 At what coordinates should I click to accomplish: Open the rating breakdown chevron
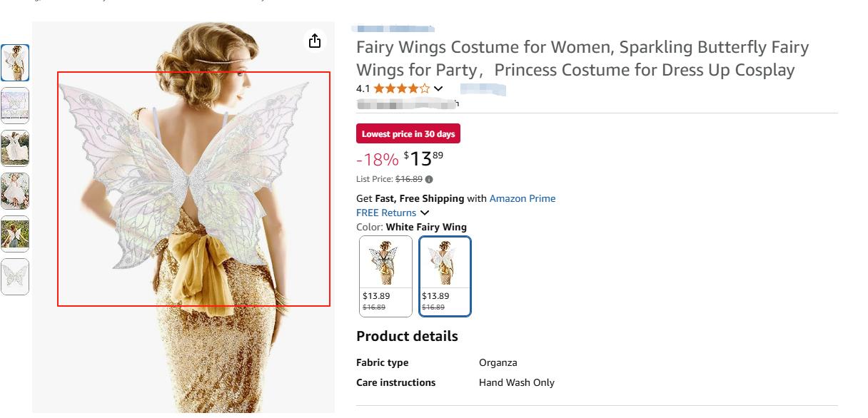pyautogui.click(x=438, y=89)
